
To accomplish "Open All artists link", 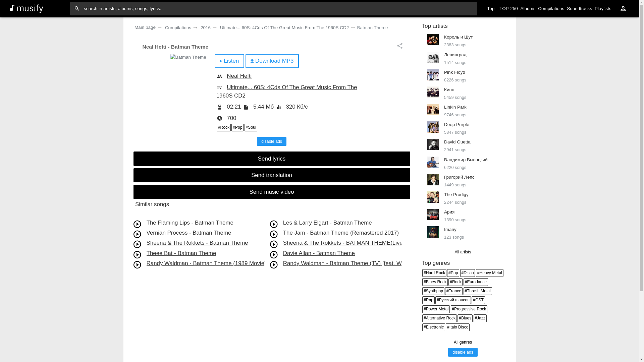I will pos(463,252).
